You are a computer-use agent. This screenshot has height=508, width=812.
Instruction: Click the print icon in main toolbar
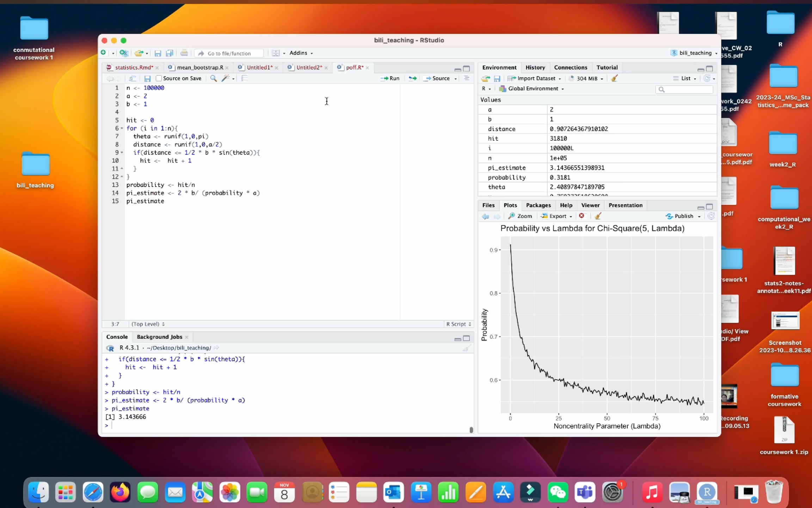(184, 53)
